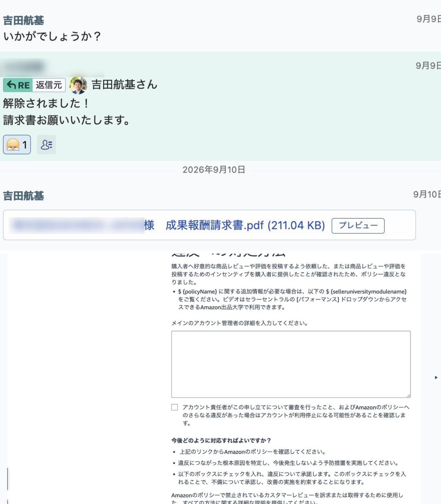Check the アカウント責任者 acknowledgement checkbox
This screenshot has height=504, width=441.
174,407
